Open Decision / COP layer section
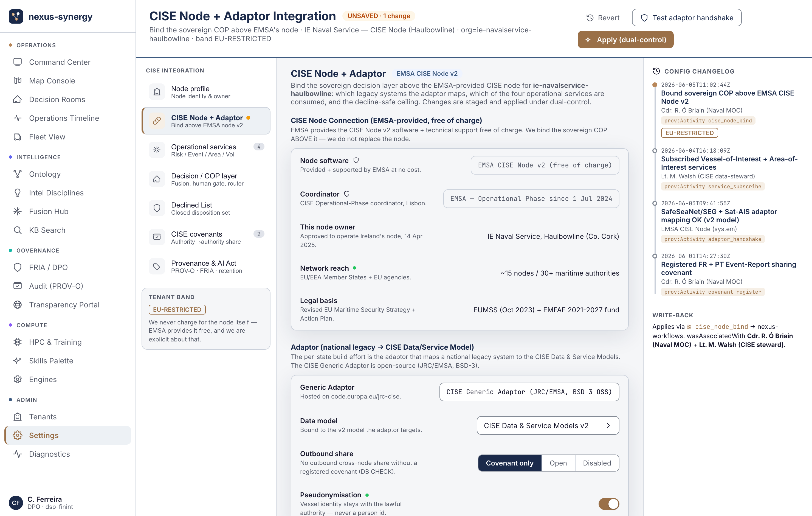 pyautogui.click(x=206, y=179)
